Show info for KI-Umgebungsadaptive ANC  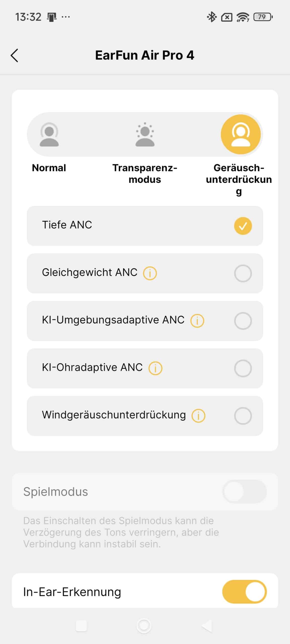pyautogui.click(x=197, y=321)
